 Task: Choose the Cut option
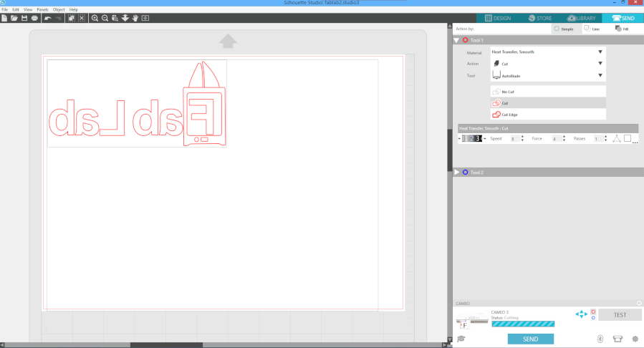[x=548, y=103]
